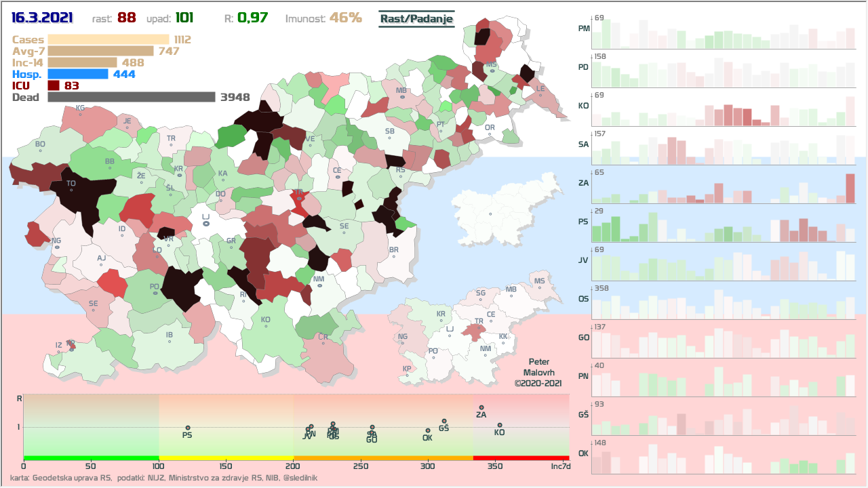Click the Peter Malovrh credit text

[538, 373]
